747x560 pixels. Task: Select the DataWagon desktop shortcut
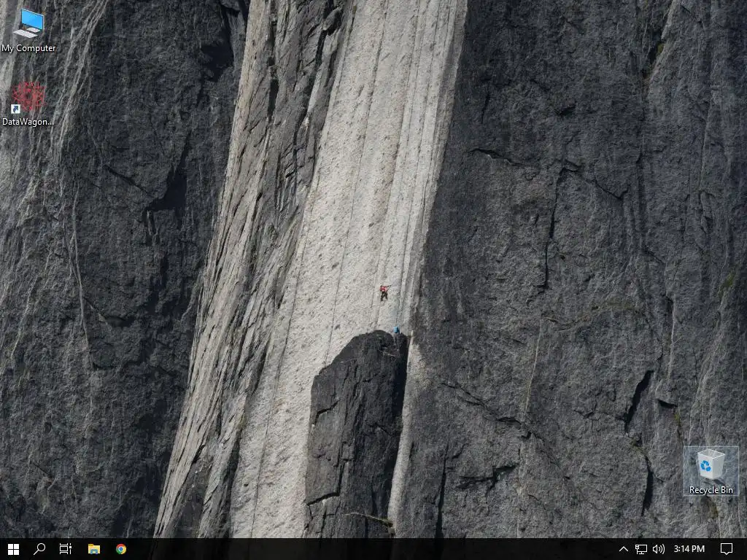[x=28, y=104]
